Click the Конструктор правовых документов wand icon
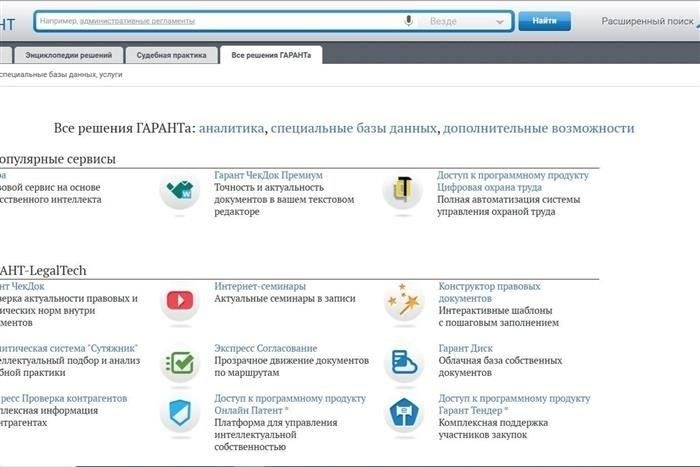 tap(403, 301)
